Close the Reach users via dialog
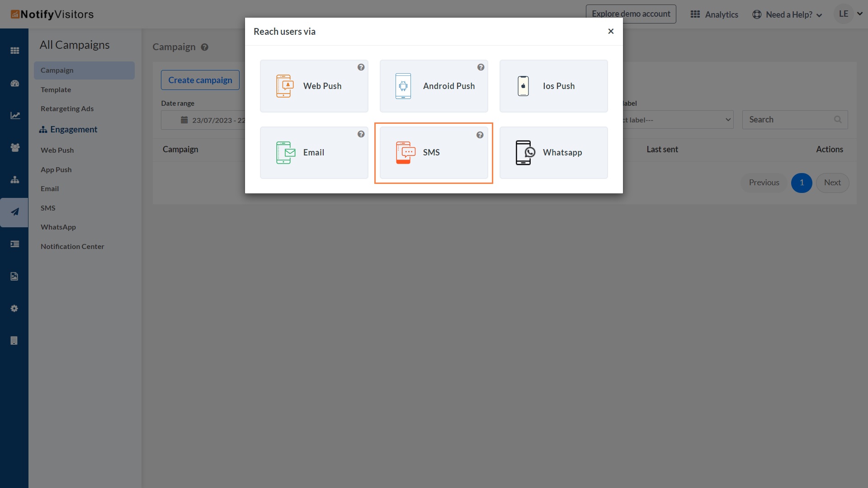This screenshot has width=868, height=488. click(611, 31)
